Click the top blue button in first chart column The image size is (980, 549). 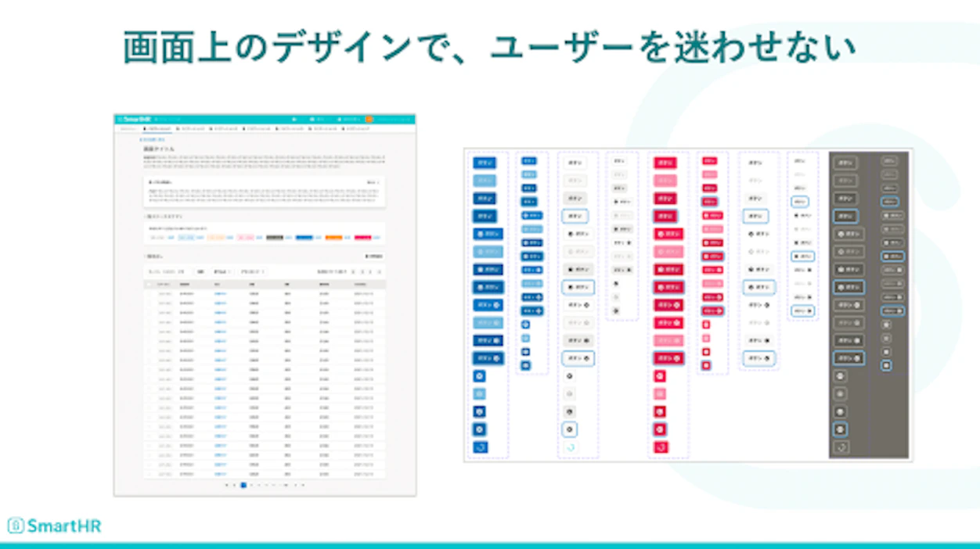click(x=485, y=163)
